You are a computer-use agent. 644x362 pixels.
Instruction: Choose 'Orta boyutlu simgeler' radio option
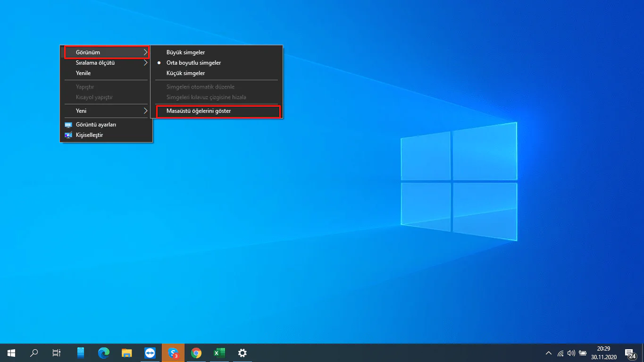193,63
